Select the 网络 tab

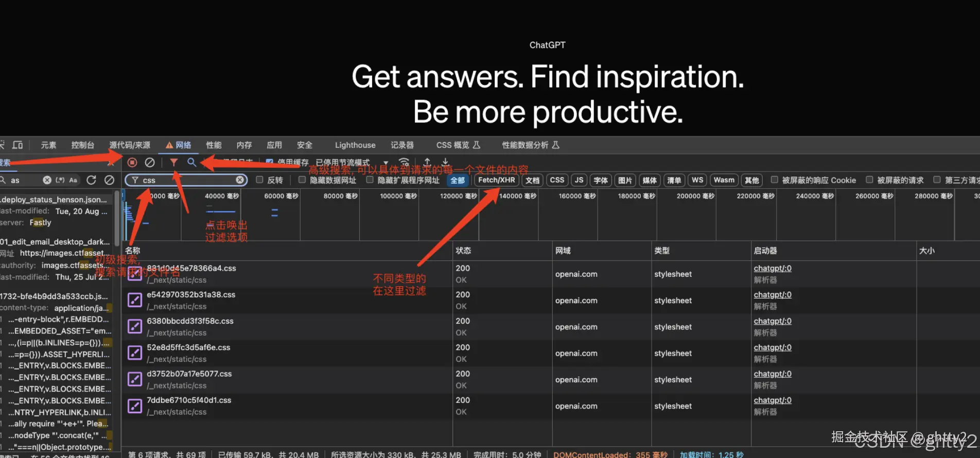click(x=178, y=145)
